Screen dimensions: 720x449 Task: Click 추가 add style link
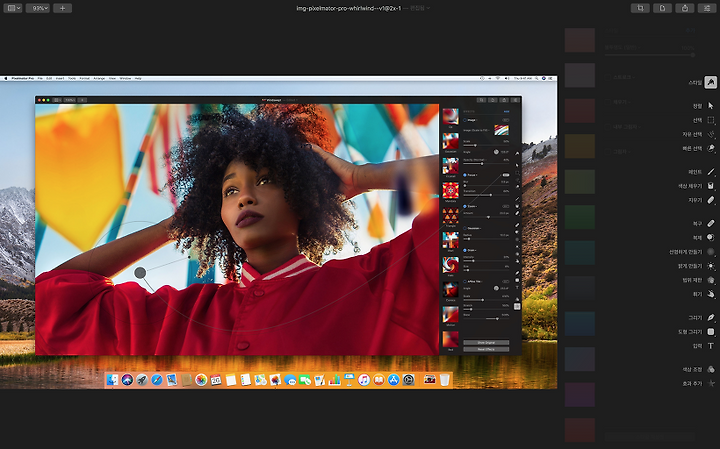coord(690,30)
